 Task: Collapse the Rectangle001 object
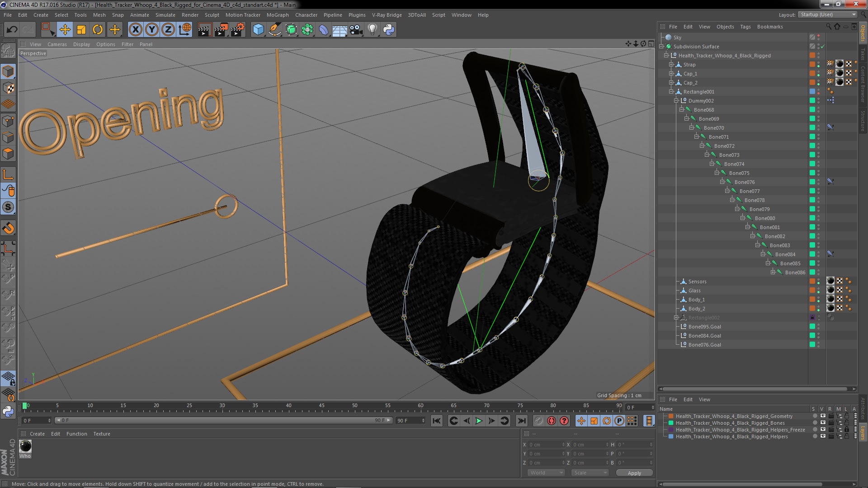tap(671, 92)
